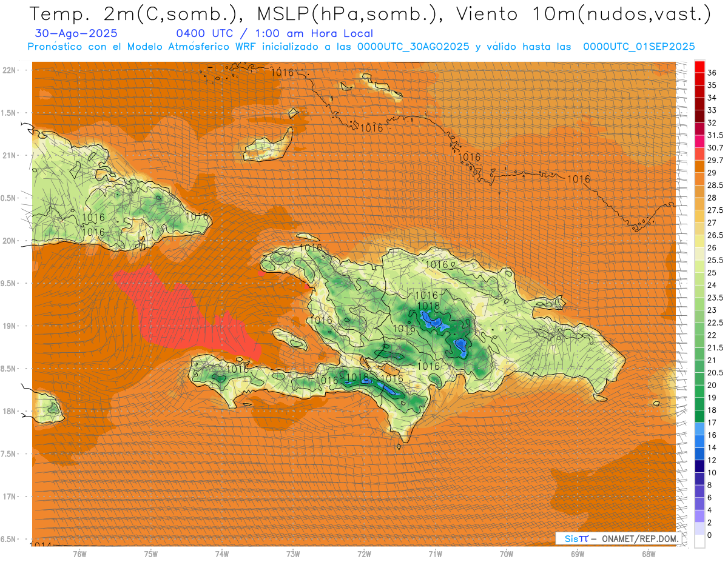
Task: Click the '1.5N' latitude tick label
Action: pos(9,113)
